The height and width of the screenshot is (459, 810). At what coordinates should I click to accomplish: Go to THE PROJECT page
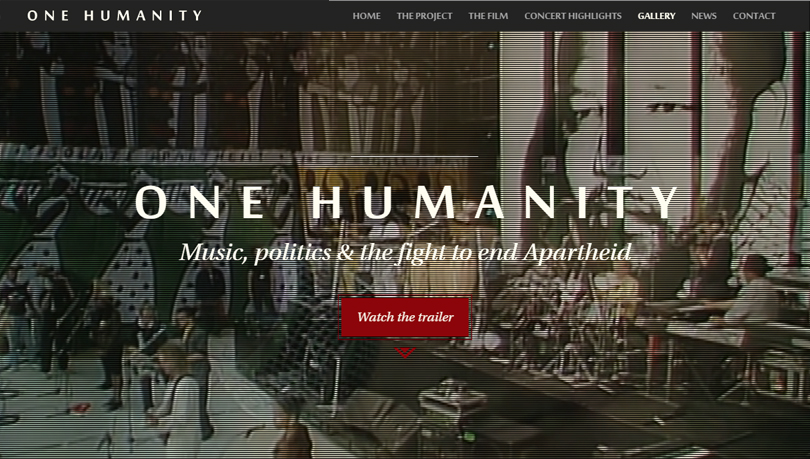(x=425, y=16)
